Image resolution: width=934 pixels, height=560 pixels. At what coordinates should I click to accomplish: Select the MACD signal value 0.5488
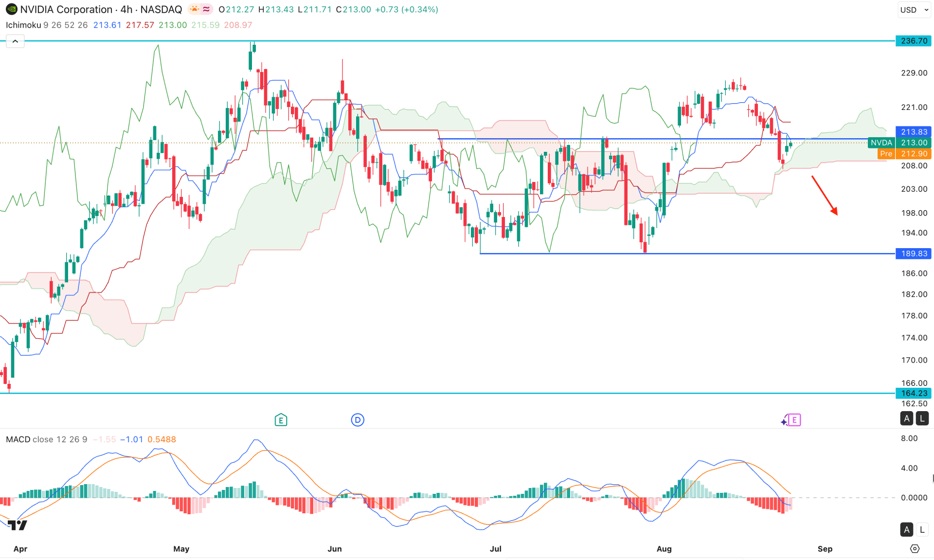[162, 439]
